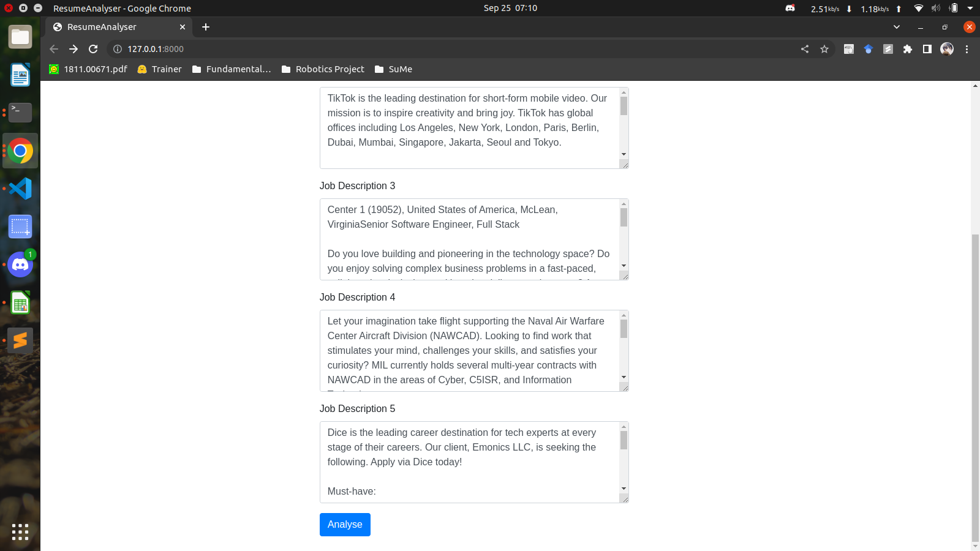Open the clock showing Sep 25 07:10
The image size is (980, 551).
[x=510, y=8]
